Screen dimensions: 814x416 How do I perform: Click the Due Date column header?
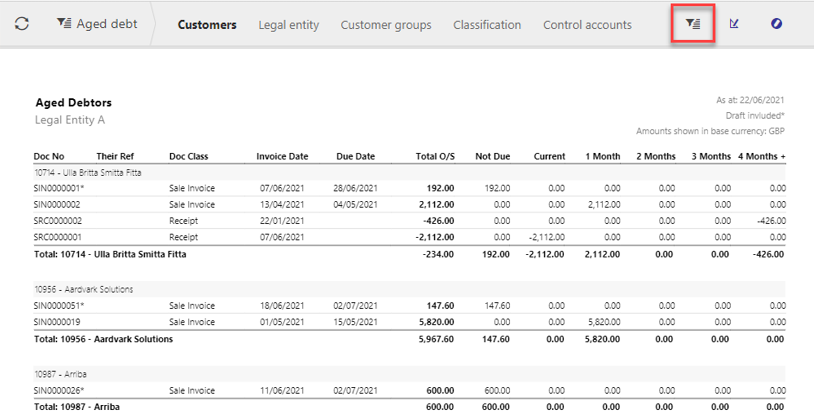pyautogui.click(x=355, y=157)
